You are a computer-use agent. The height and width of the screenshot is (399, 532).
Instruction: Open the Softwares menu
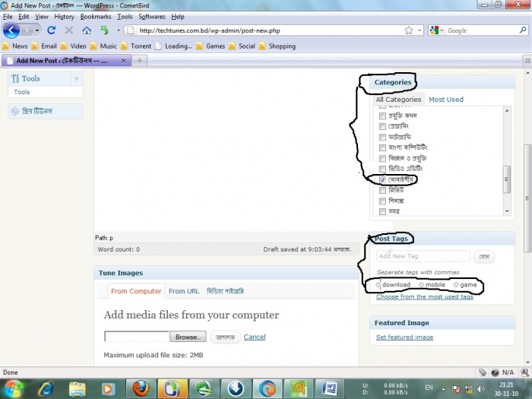(152, 17)
